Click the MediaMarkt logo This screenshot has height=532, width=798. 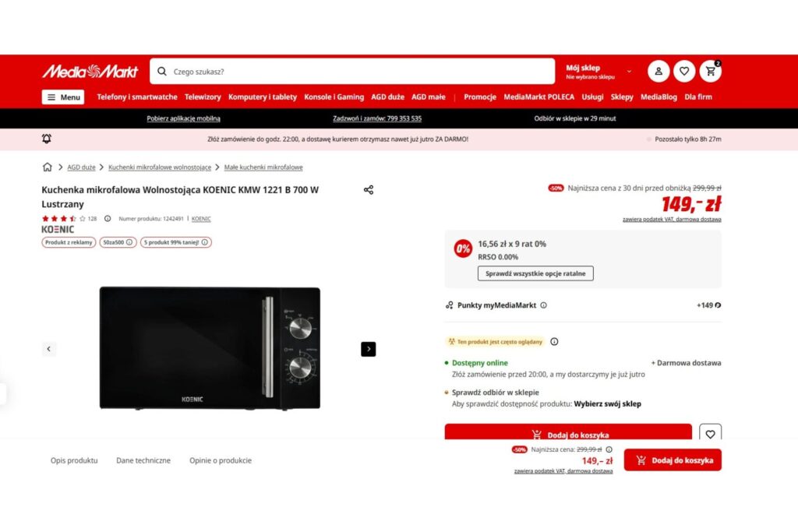tap(90, 71)
